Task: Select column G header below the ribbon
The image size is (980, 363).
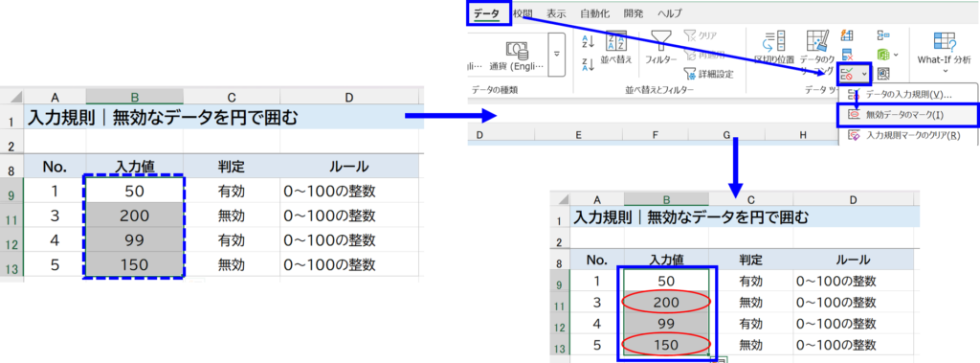Action: click(725, 134)
